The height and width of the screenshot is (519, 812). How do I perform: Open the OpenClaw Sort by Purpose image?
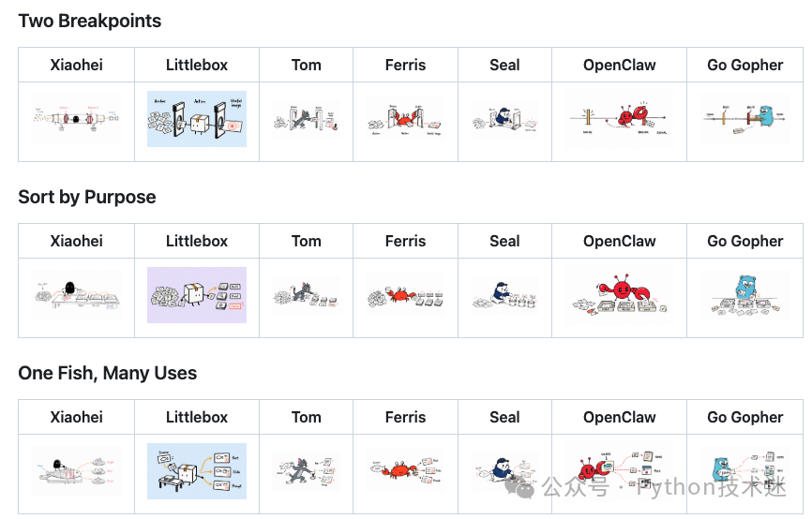(x=620, y=295)
